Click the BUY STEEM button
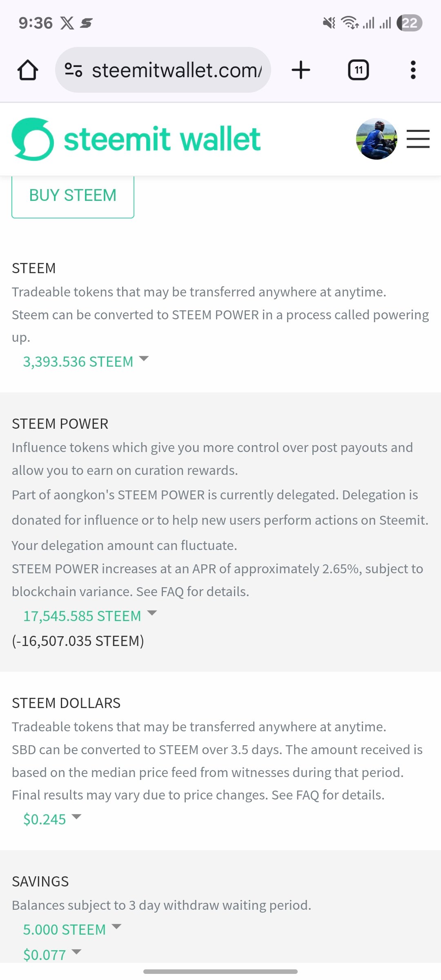Image resolution: width=441 pixels, height=980 pixels. 73,196
